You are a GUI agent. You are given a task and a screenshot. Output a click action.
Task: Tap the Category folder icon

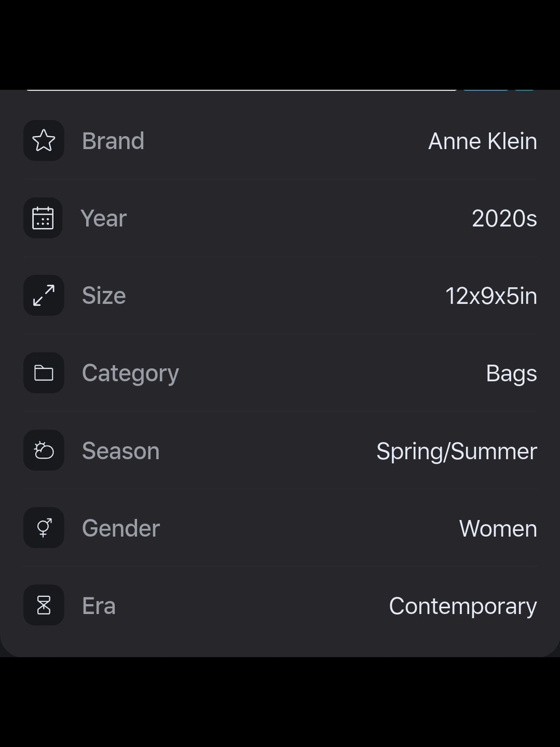pyautogui.click(x=44, y=373)
